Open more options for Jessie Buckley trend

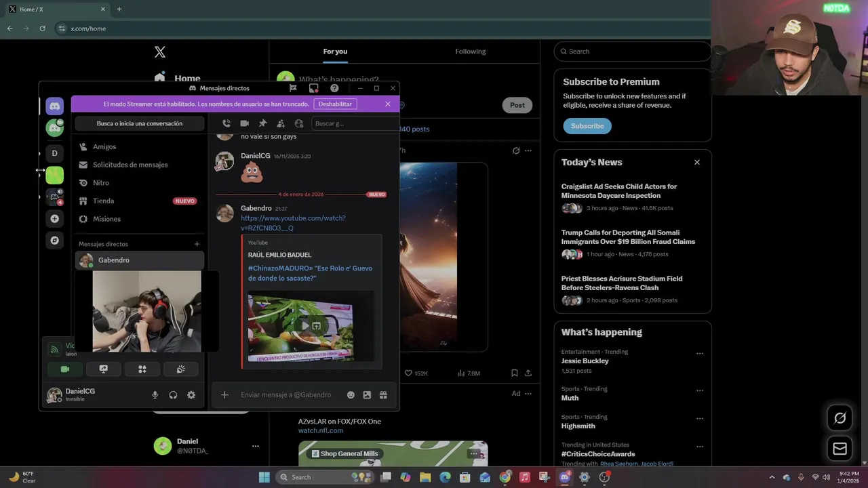(x=700, y=353)
